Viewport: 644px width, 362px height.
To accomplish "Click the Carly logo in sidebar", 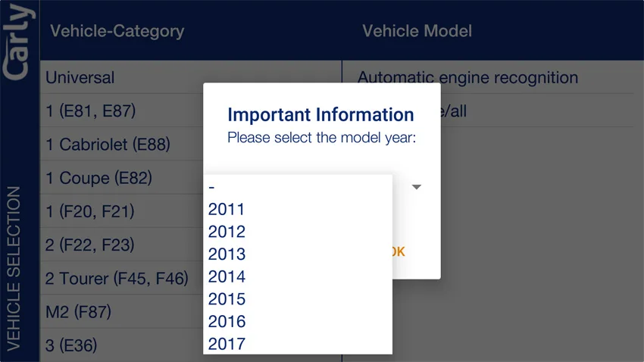I will 19,41.
